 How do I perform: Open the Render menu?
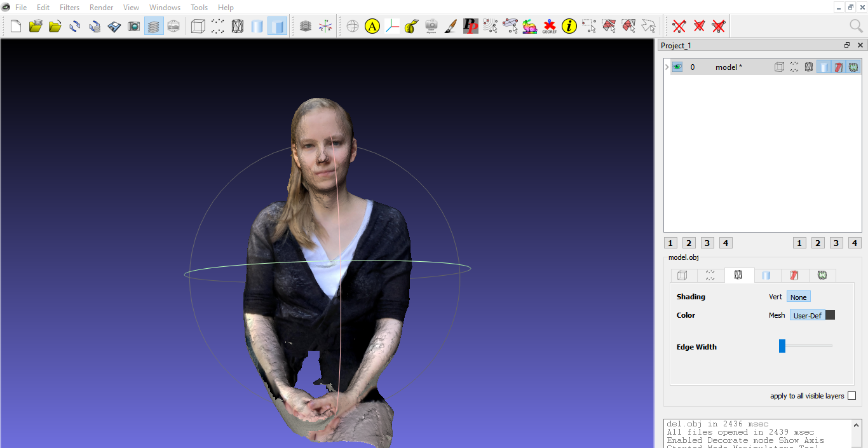(x=102, y=8)
